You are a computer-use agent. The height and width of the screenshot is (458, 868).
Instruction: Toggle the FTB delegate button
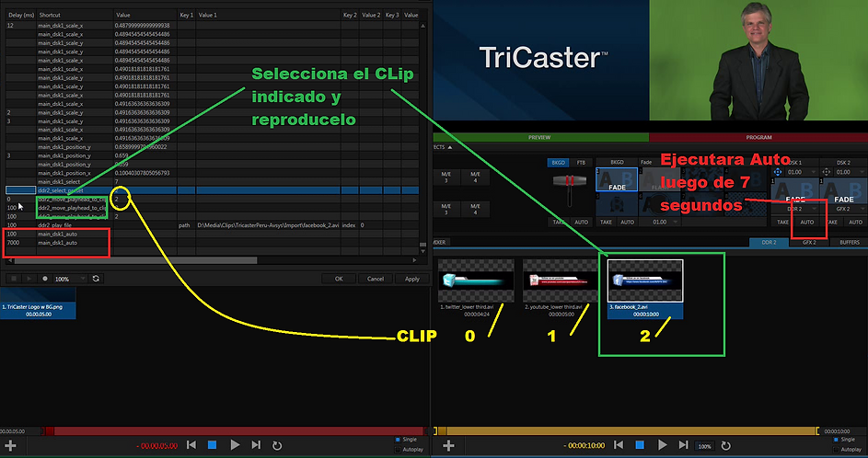click(x=581, y=163)
